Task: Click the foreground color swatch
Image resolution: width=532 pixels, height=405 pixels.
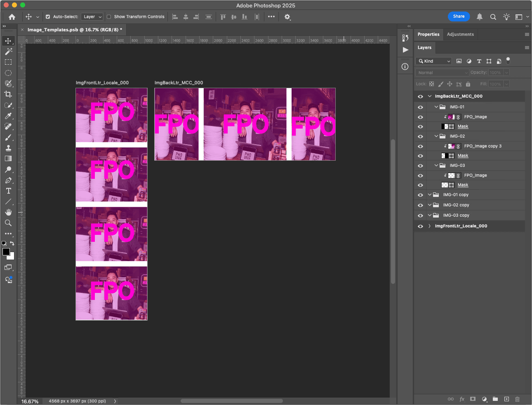Action: (6, 252)
